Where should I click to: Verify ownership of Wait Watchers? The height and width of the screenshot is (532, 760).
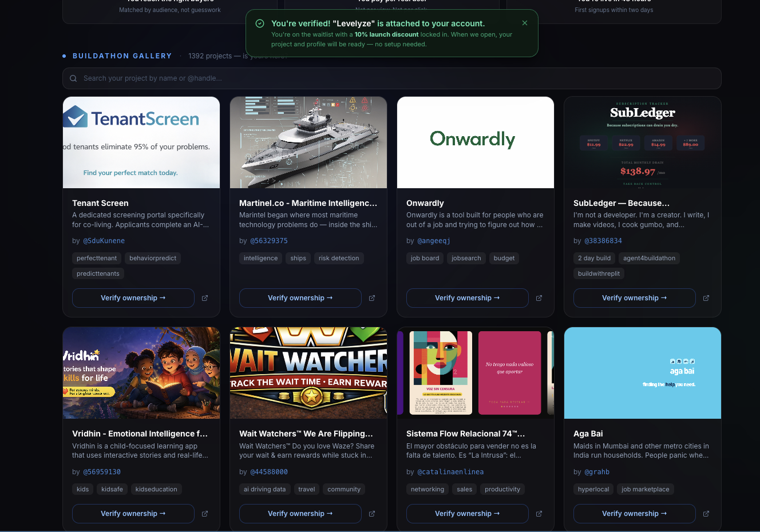tap(300, 514)
